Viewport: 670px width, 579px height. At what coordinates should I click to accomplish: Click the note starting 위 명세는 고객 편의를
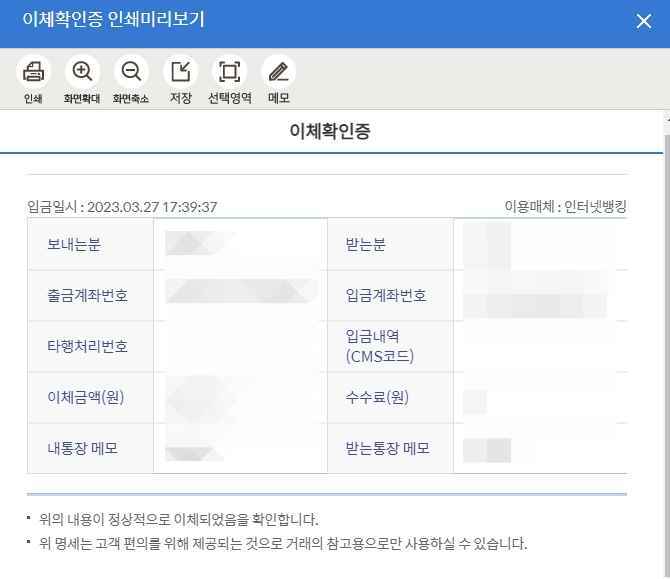pos(283,544)
